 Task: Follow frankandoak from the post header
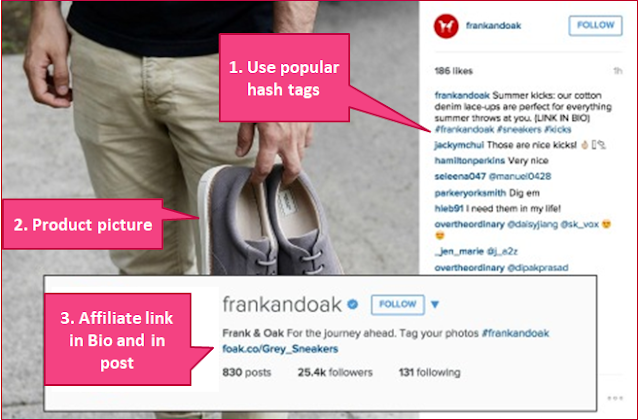point(596,26)
